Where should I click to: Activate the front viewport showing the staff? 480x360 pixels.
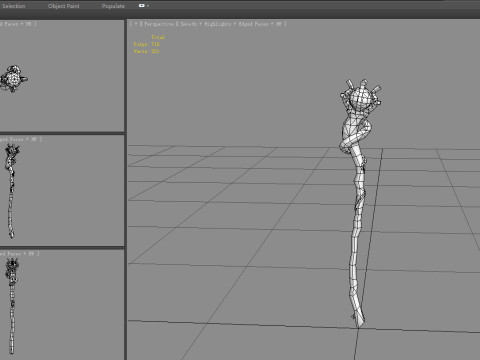coord(62,191)
